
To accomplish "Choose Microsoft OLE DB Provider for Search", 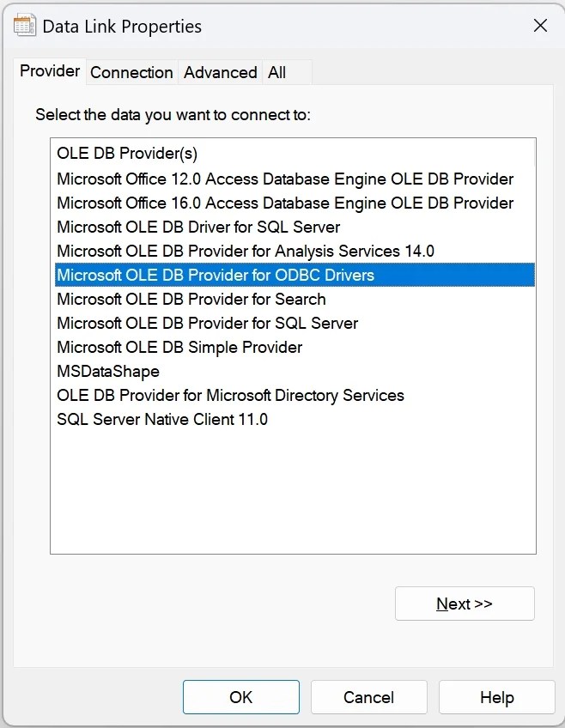I will click(x=191, y=300).
